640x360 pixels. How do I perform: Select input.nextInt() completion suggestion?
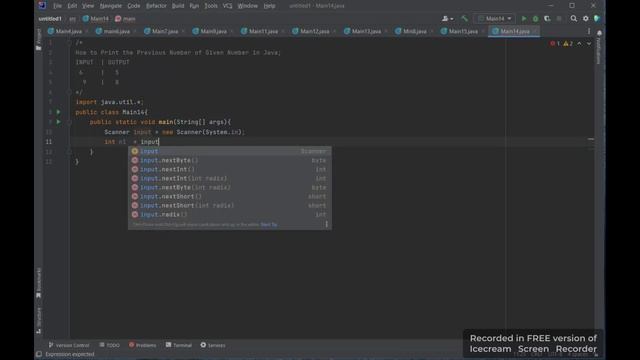(230, 169)
